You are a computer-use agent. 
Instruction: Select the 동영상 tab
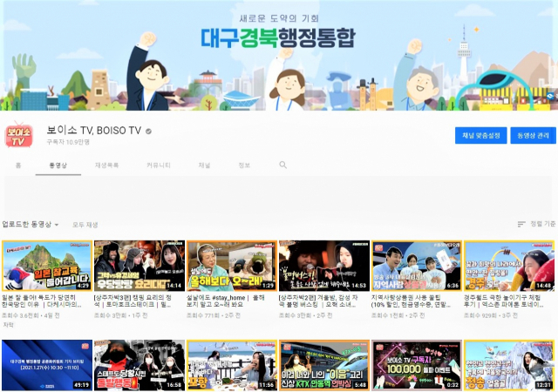coord(58,165)
